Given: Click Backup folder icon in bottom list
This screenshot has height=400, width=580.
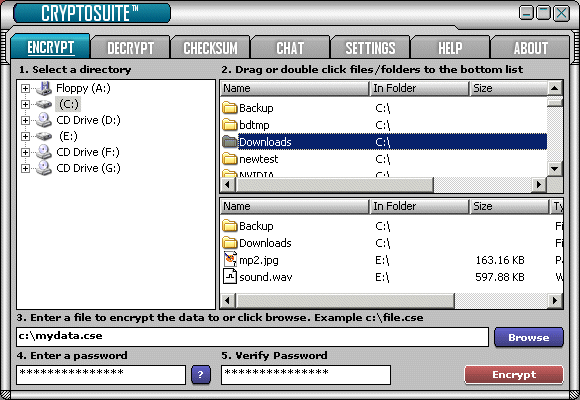Looking at the screenshot, I should coord(230,226).
